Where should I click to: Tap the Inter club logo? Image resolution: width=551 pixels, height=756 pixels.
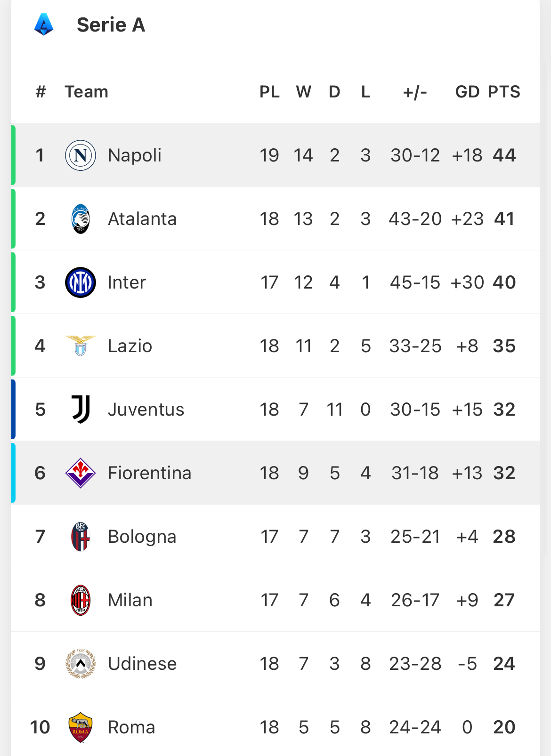point(81,282)
